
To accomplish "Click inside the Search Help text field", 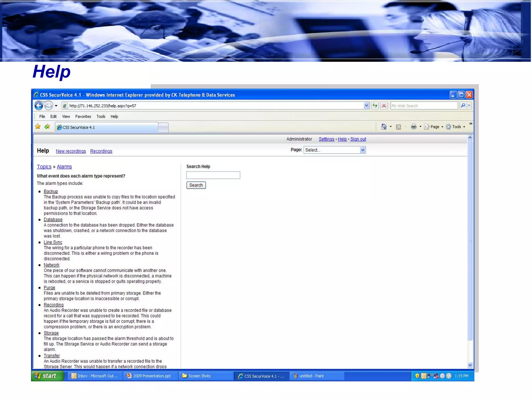I will click(213, 175).
